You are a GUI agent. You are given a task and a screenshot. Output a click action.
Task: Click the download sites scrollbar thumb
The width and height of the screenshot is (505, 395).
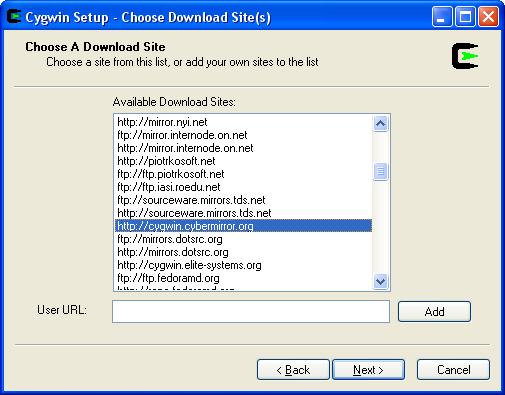(x=380, y=172)
